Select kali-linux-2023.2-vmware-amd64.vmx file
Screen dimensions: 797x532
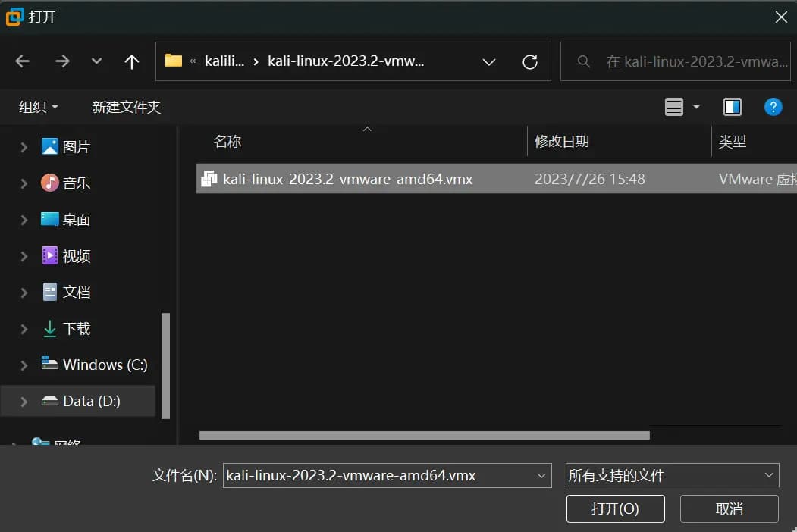[496, 179]
